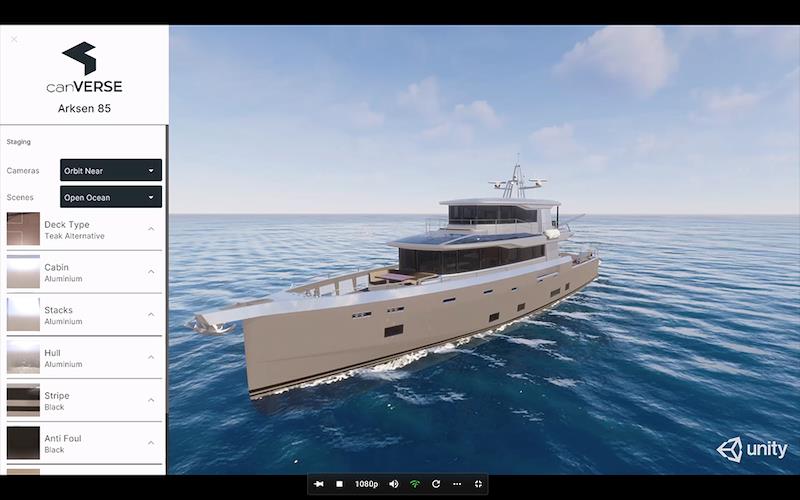Collapse the Deck Type section chevron
Screen dimensions: 800x500
click(151, 229)
